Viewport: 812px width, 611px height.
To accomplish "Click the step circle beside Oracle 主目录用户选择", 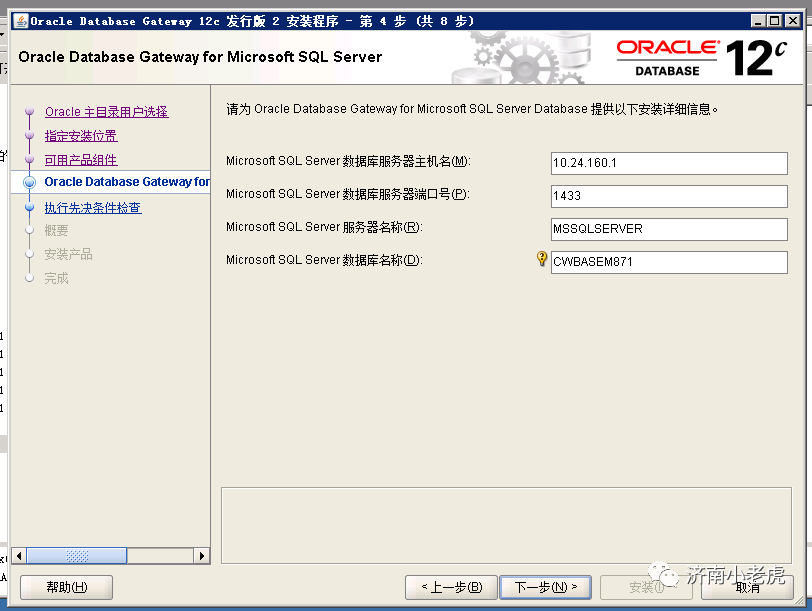I will click(30, 111).
